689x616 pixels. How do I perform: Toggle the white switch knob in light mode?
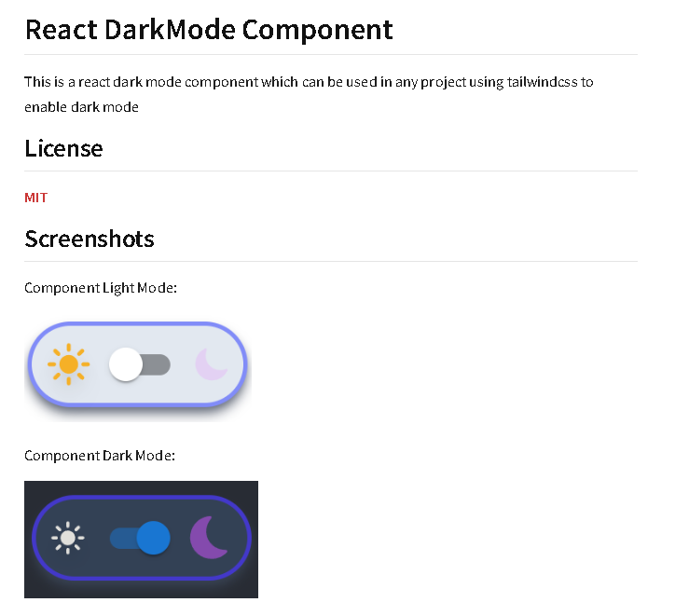click(126, 364)
